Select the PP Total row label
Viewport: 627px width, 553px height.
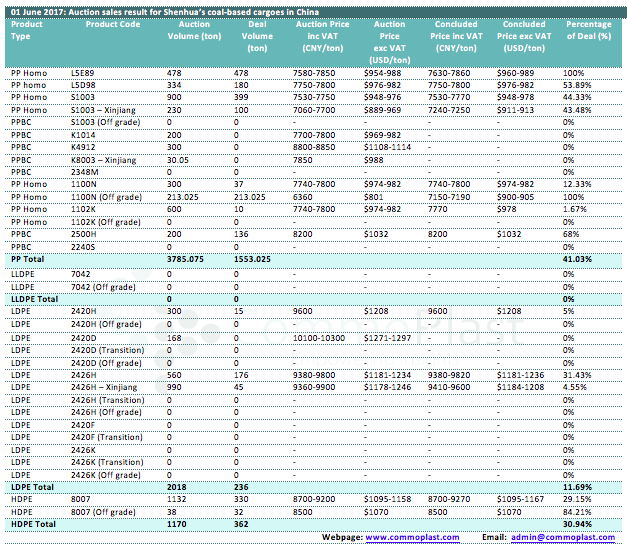coord(26,258)
